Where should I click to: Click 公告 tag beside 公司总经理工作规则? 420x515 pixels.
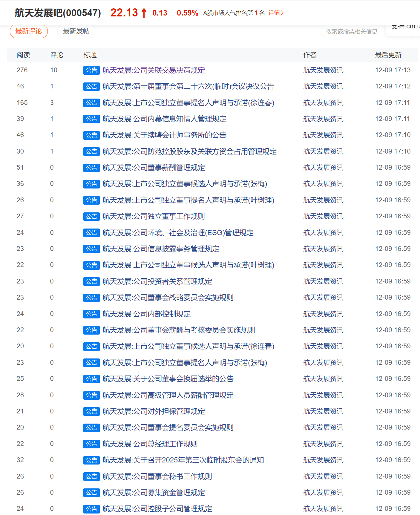[x=91, y=444]
